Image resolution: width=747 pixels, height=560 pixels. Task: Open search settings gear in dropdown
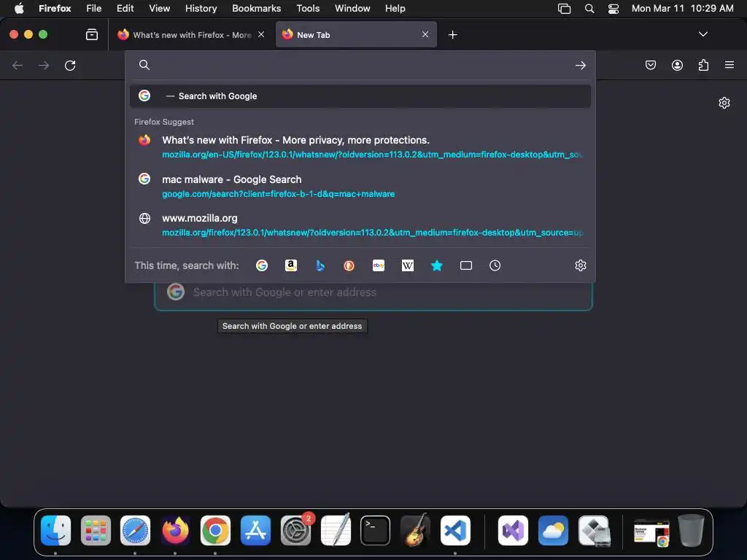pos(580,265)
